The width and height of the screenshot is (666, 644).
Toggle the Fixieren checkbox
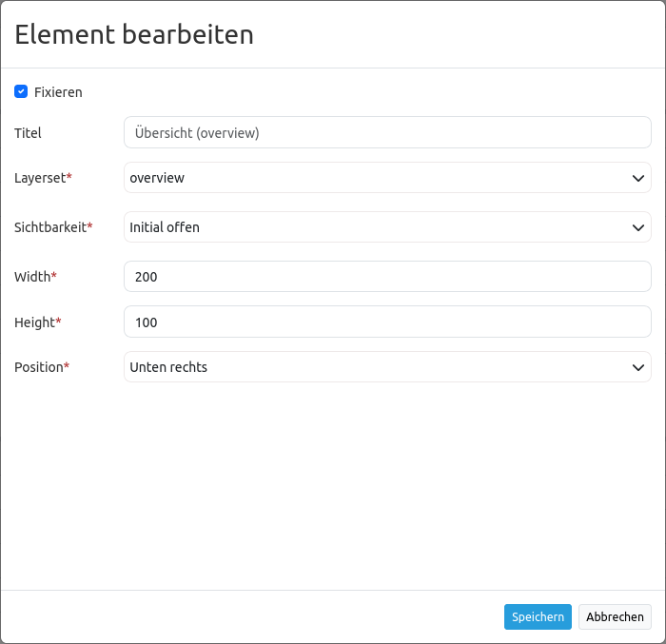tap(21, 92)
